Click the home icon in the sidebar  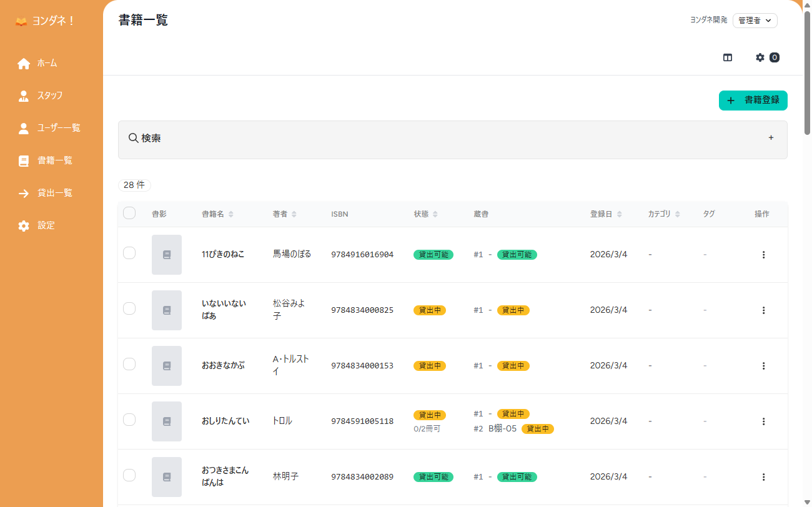pyautogui.click(x=24, y=64)
